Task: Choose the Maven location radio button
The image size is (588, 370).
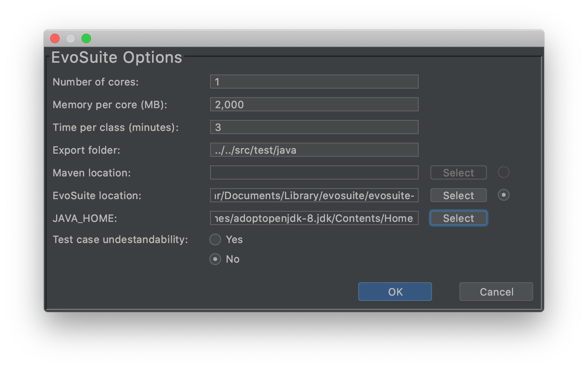Action: tap(503, 172)
